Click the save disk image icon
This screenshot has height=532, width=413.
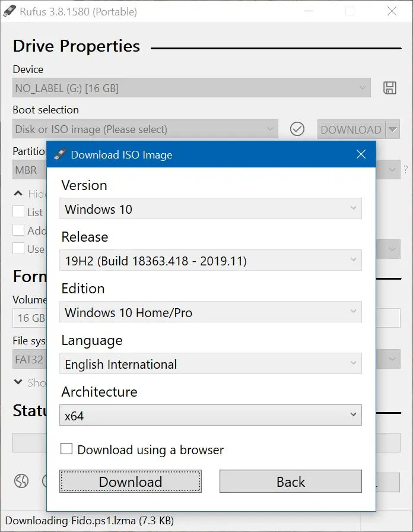(x=390, y=88)
